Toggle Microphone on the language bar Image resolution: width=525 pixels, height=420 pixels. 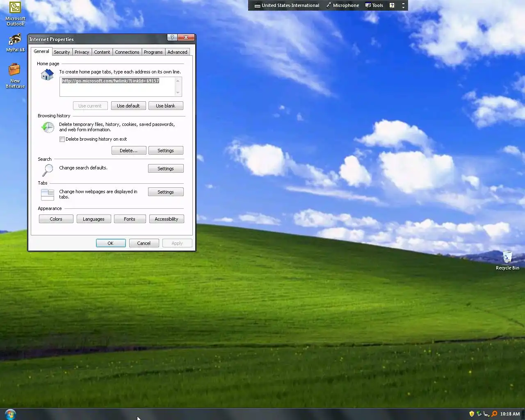pyautogui.click(x=342, y=5)
